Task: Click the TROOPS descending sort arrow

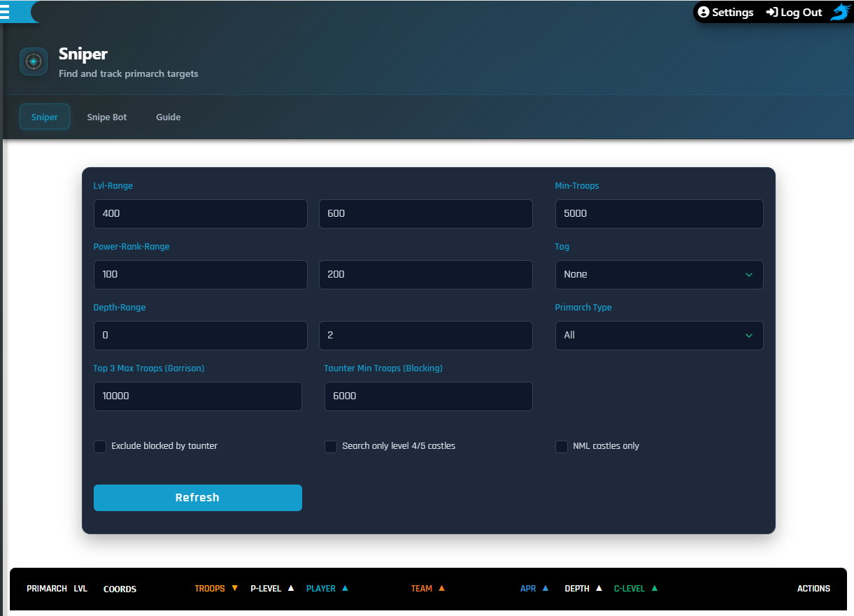Action: click(234, 588)
